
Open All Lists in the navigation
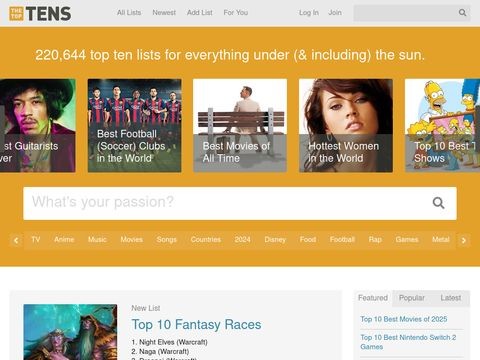(129, 13)
